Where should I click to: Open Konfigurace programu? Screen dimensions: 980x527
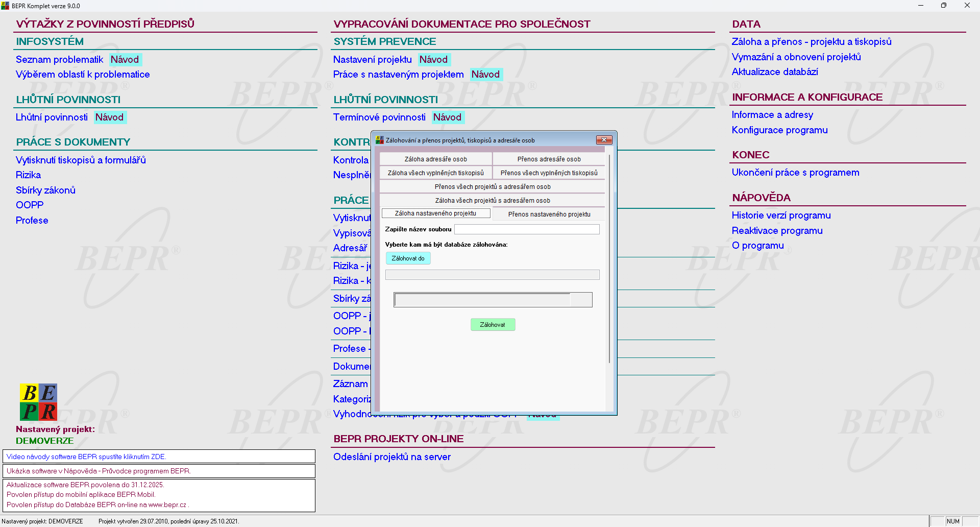tap(780, 130)
